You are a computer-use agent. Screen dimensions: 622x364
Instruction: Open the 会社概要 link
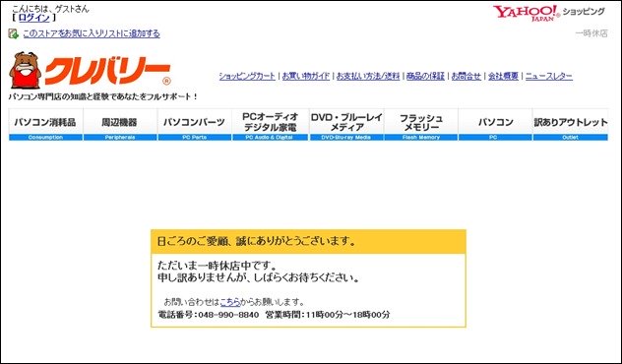pyautogui.click(x=503, y=76)
